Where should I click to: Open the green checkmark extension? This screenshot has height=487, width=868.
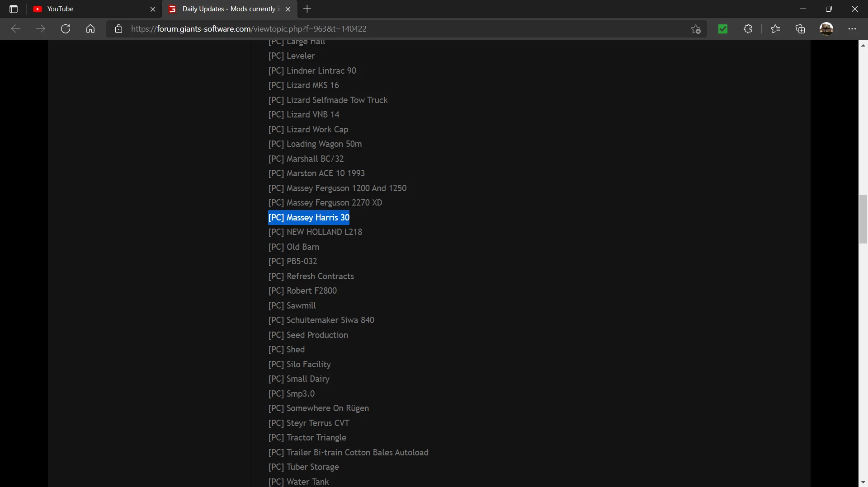tap(723, 29)
